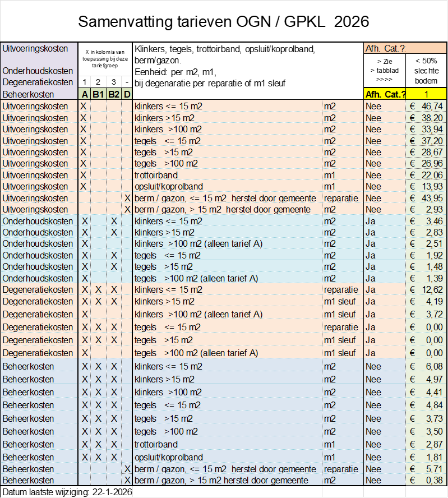Click the € 0,38 price in last row
Viewport: 448px width, 498px height.
click(426, 480)
